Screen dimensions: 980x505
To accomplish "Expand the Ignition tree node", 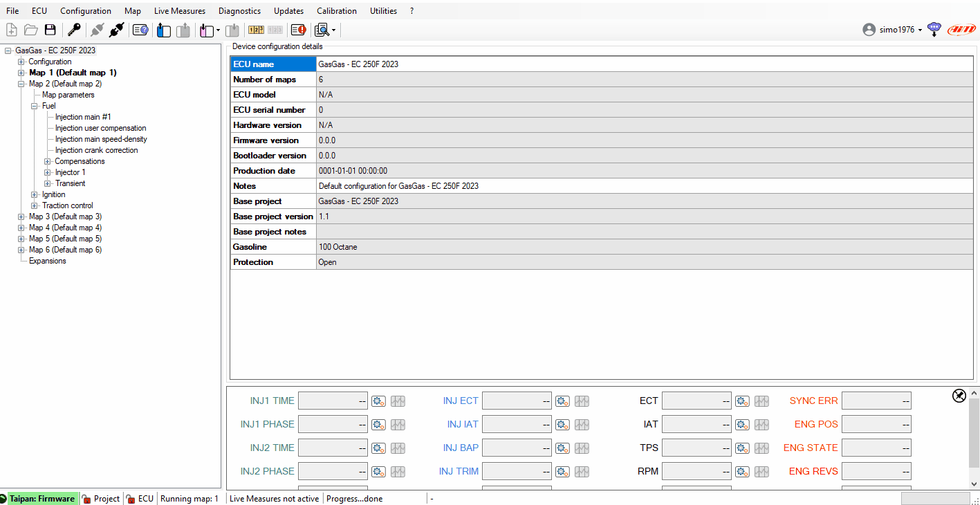I will [x=35, y=194].
